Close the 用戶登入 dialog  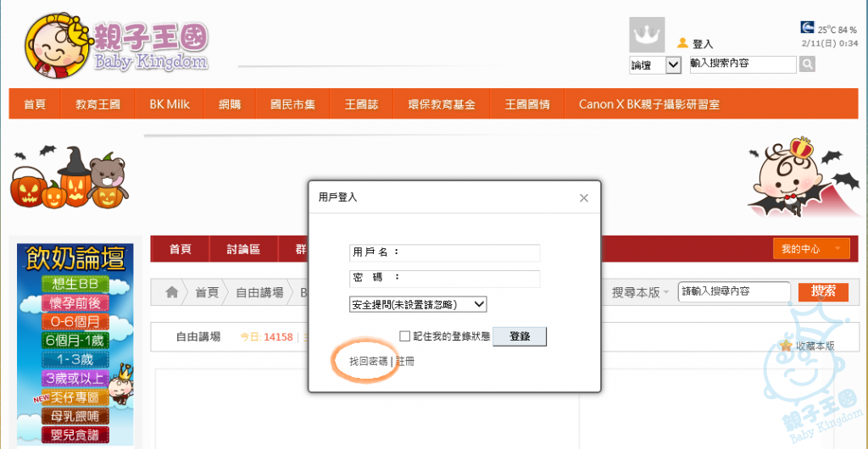tap(583, 197)
